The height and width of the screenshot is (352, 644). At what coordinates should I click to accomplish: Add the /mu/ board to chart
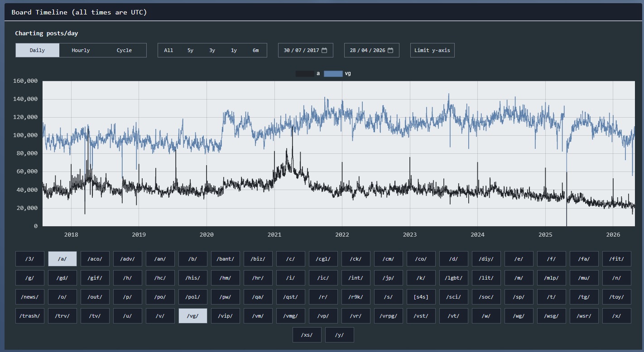pyautogui.click(x=584, y=278)
